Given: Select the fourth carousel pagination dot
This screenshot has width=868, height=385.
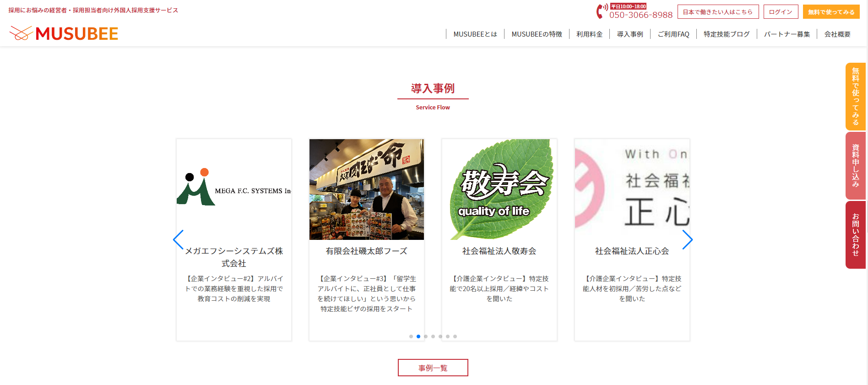Looking at the screenshot, I should 433,336.
